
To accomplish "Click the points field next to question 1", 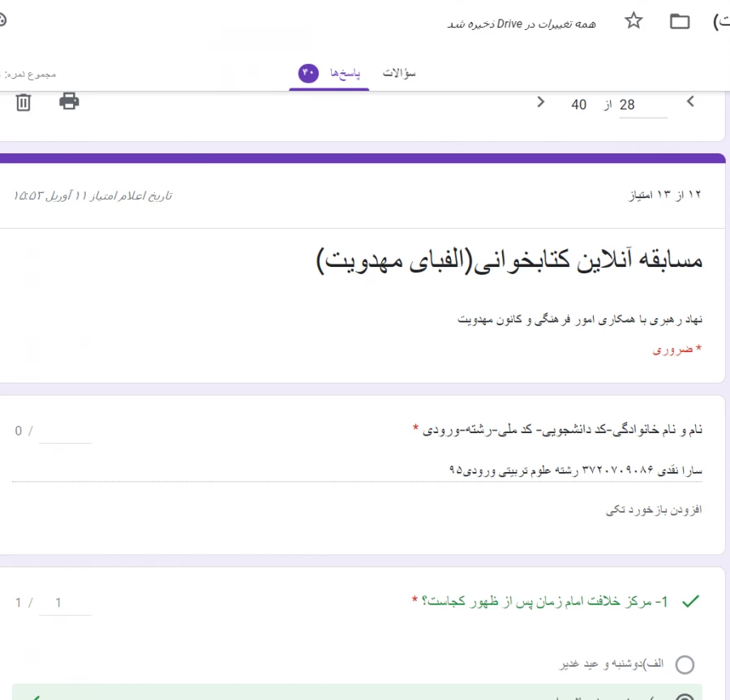I will pos(65,602).
